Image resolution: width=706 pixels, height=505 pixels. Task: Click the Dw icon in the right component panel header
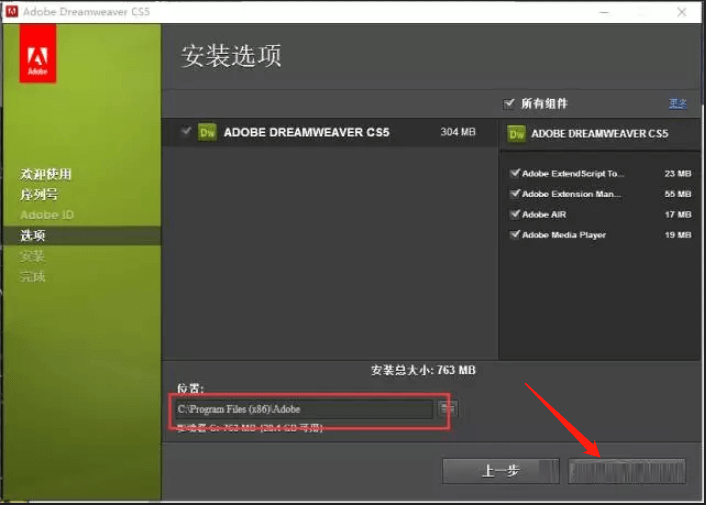click(516, 134)
